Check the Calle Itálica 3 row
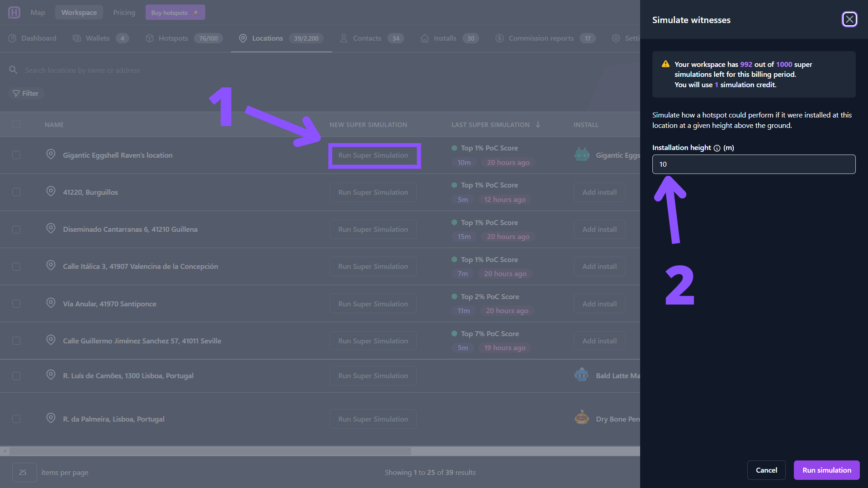868x488 pixels. [x=16, y=267]
